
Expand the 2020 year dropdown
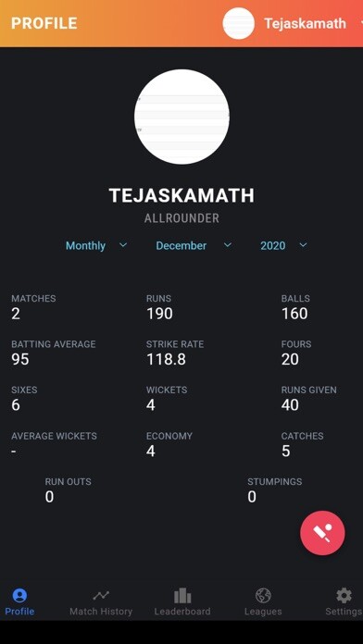click(283, 245)
